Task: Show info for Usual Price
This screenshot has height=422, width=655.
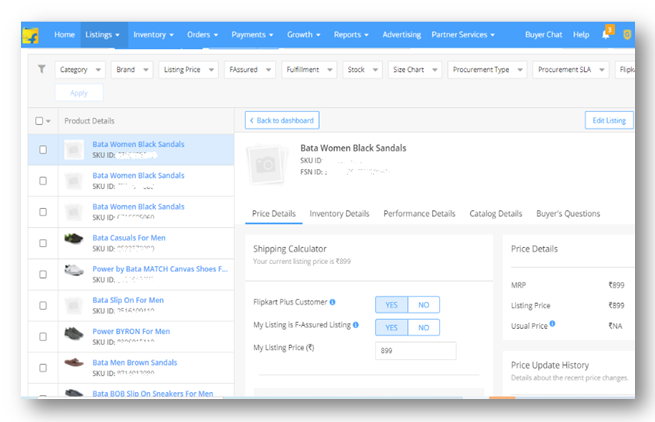Action: [552, 323]
